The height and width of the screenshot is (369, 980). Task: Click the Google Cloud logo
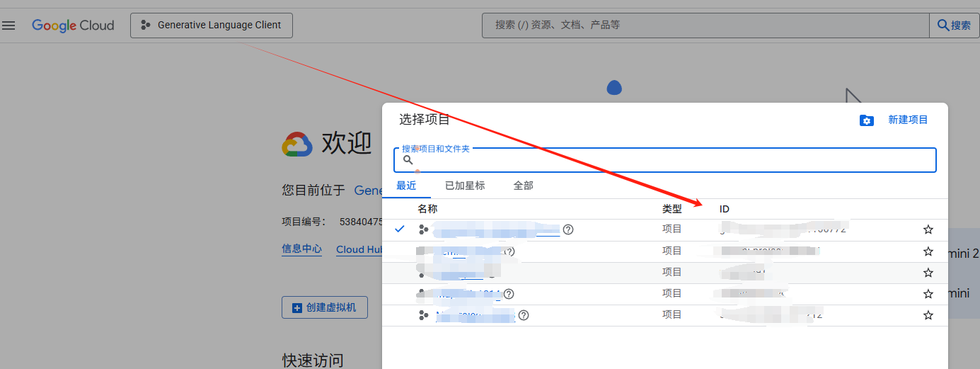(73, 25)
